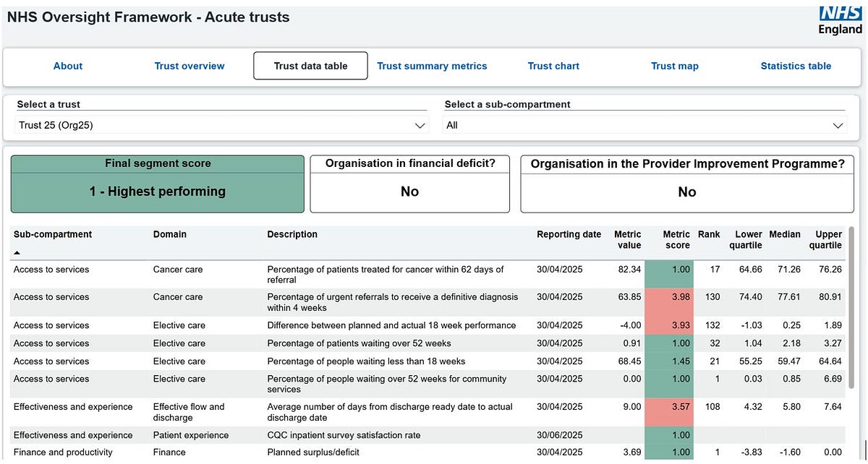868x464 pixels.
Task: Open the Select a trust dropdown
Action: coord(222,125)
